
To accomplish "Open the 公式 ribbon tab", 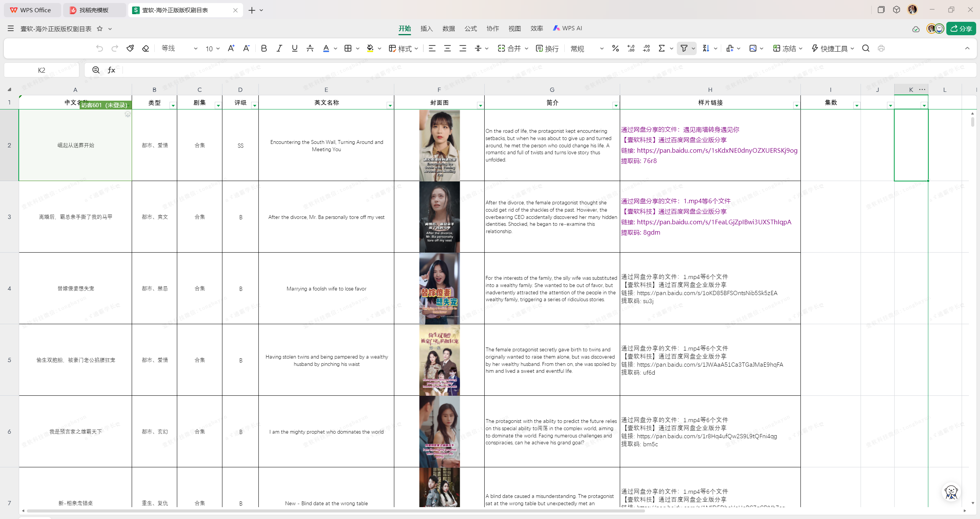I will coord(470,28).
